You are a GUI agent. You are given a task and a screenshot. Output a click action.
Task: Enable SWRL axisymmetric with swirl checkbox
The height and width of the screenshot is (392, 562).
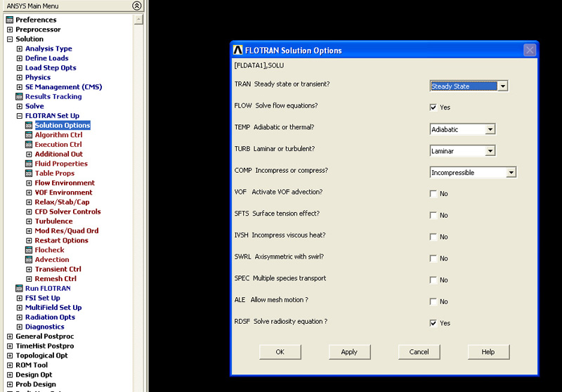pyautogui.click(x=433, y=259)
